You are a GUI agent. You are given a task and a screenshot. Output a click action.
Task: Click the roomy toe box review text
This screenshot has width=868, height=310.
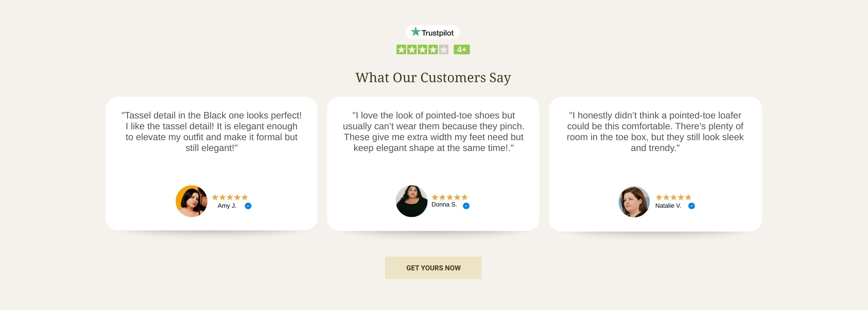tap(655, 131)
